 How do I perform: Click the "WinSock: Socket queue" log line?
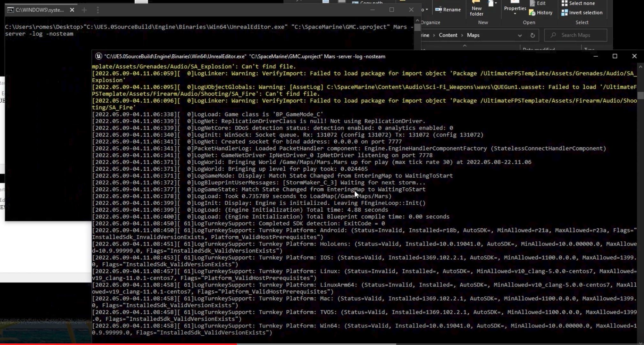tap(288, 135)
